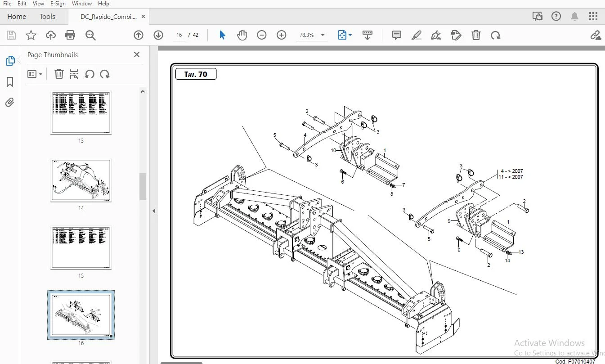Select page 13 thumbnail
The image size is (605, 364).
[81, 112]
